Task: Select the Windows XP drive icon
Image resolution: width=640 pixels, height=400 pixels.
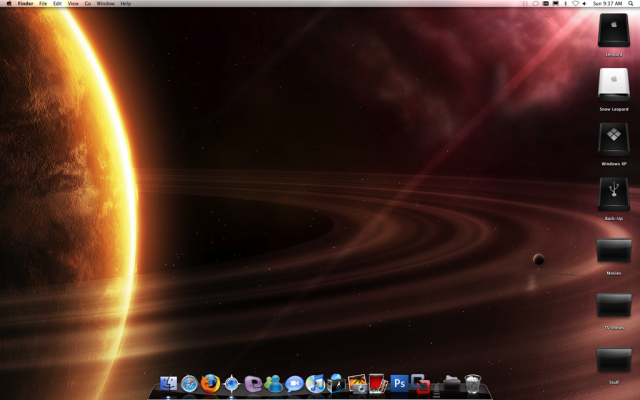Action: [x=614, y=139]
